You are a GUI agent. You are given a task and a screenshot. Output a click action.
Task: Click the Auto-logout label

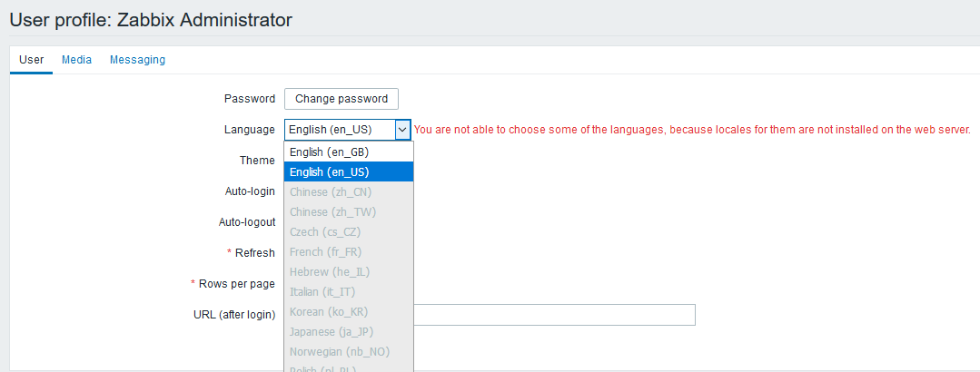[247, 221]
